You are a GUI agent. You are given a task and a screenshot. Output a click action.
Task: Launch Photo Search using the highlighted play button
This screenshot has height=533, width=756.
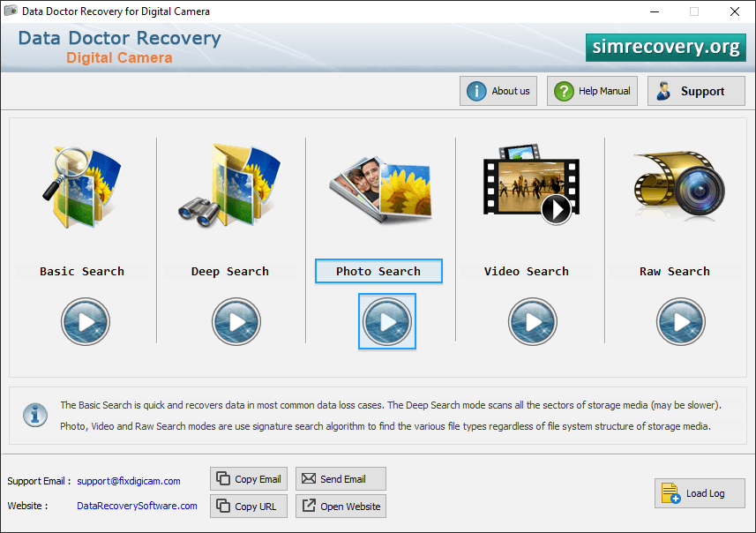(x=387, y=322)
